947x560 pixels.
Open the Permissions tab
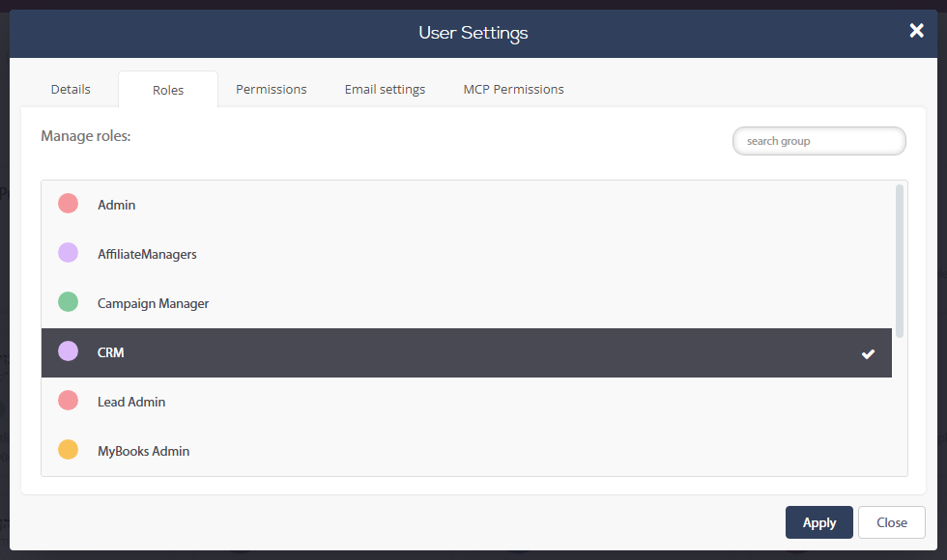(x=272, y=89)
